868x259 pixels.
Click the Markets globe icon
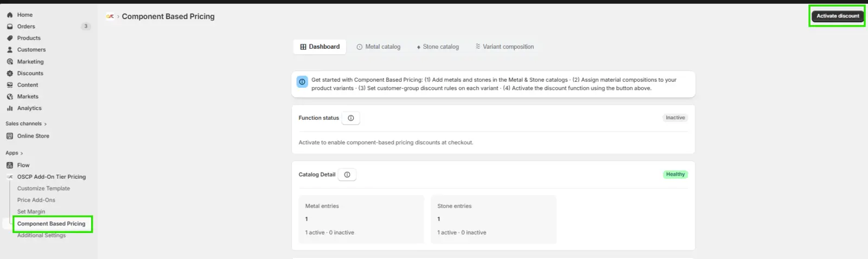coord(10,97)
